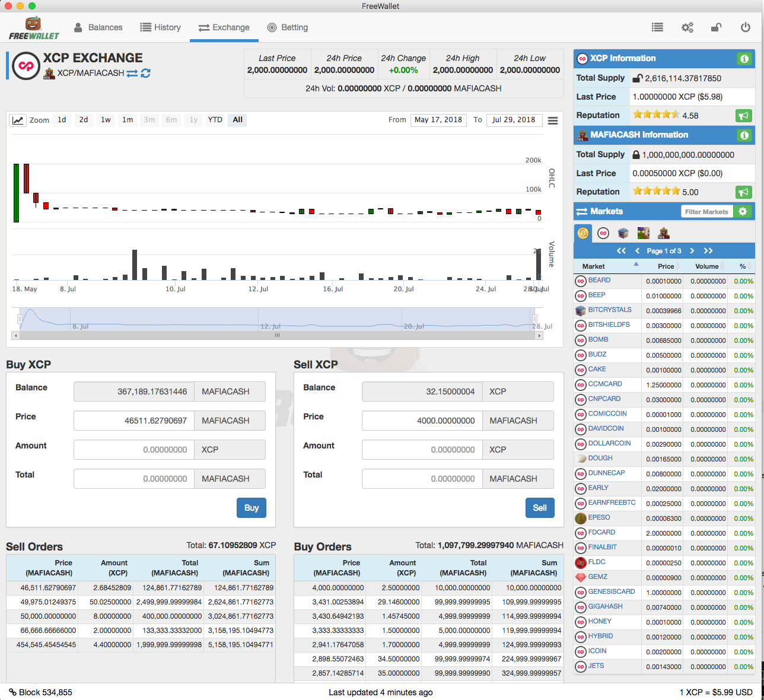This screenshot has width=764, height=700.
Task: Open the FLDC market
Action: click(597, 562)
